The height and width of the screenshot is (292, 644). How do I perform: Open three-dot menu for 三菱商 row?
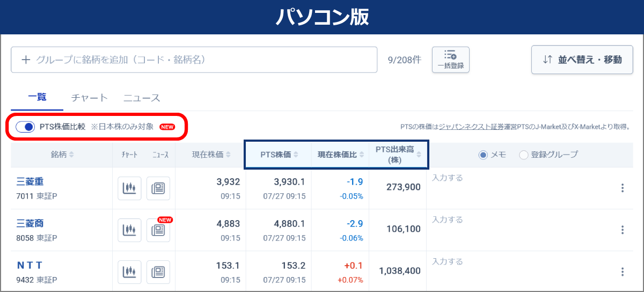623,230
